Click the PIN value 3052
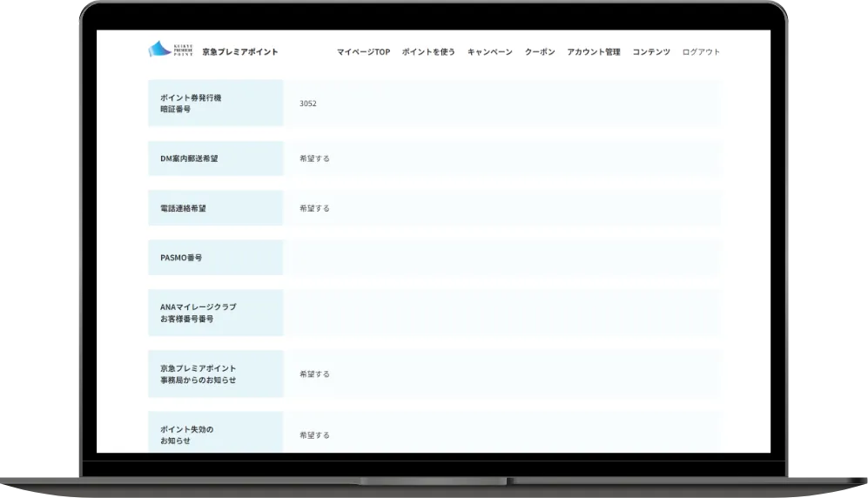Screen dimensions: 868x498 (x=308, y=104)
